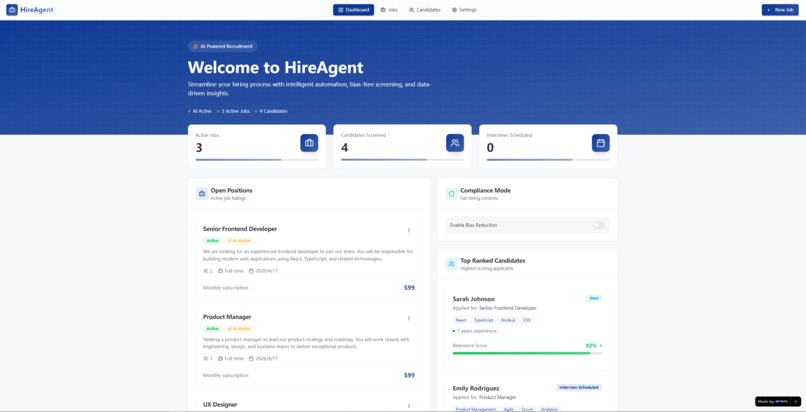Screen dimensions: 806x412
Task: Click the Node.js skill tag
Action: (508, 320)
